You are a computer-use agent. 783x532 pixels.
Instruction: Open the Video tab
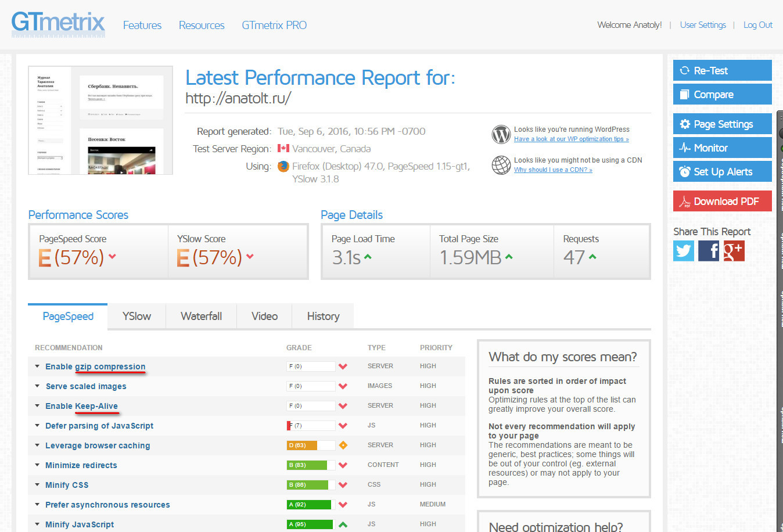[264, 317]
